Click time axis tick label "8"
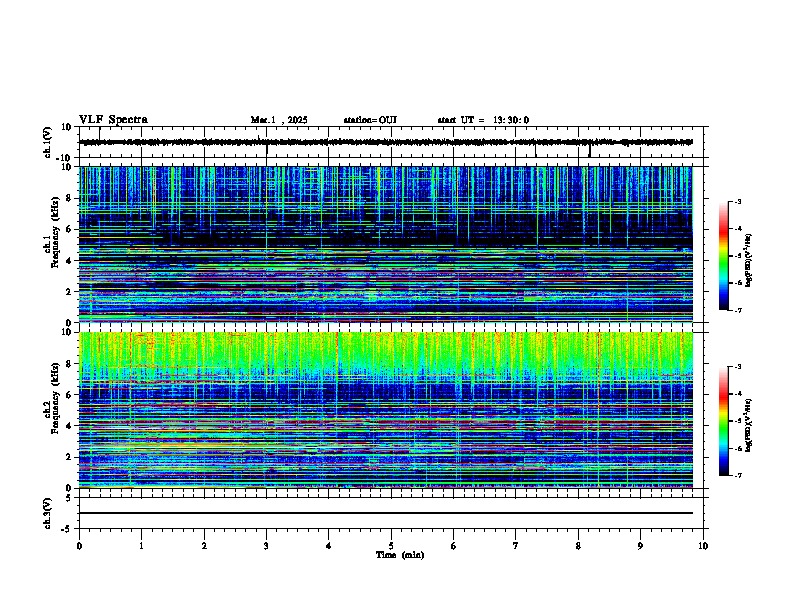The image size is (792, 612). [578, 546]
